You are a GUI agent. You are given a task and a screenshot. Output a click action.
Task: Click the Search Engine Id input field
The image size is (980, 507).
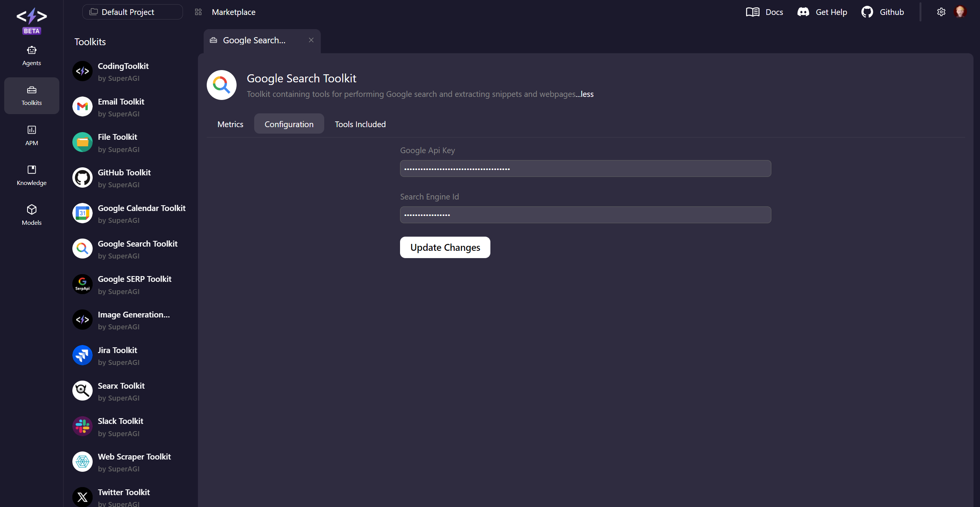tap(585, 215)
